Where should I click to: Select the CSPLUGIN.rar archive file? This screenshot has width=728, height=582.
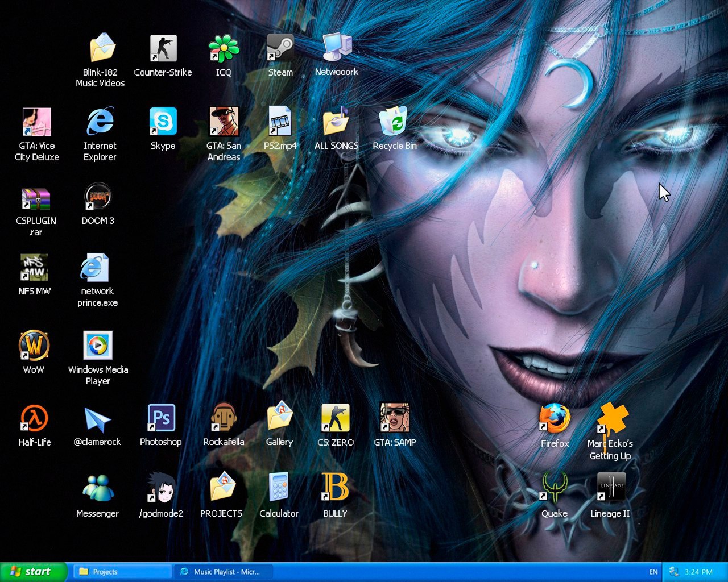tap(36, 199)
